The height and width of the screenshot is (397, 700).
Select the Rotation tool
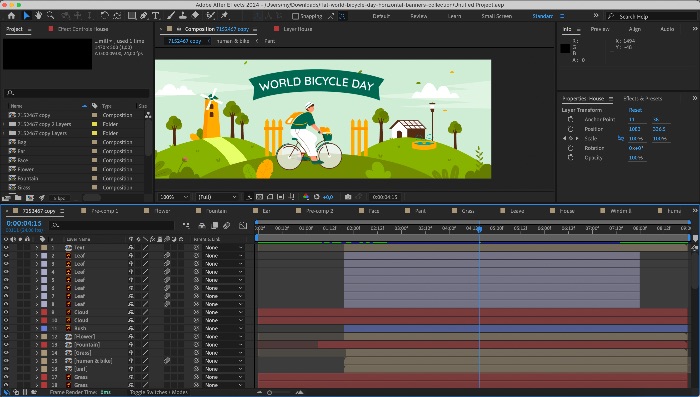[x=104, y=16]
